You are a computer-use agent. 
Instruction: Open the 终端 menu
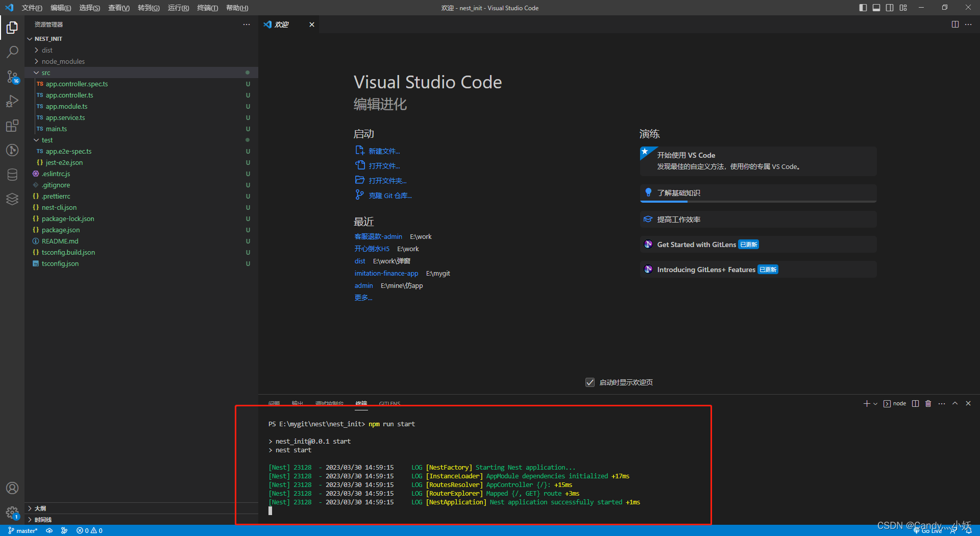click(207, 8)
